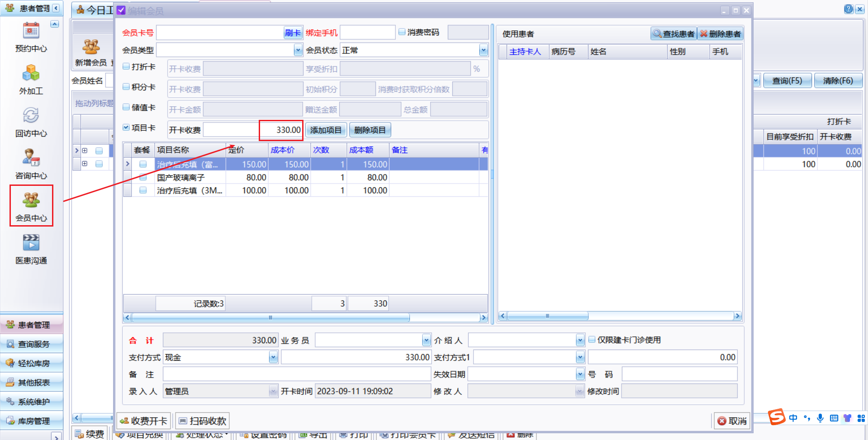Click the 取消 cancel button

point(732,421)
